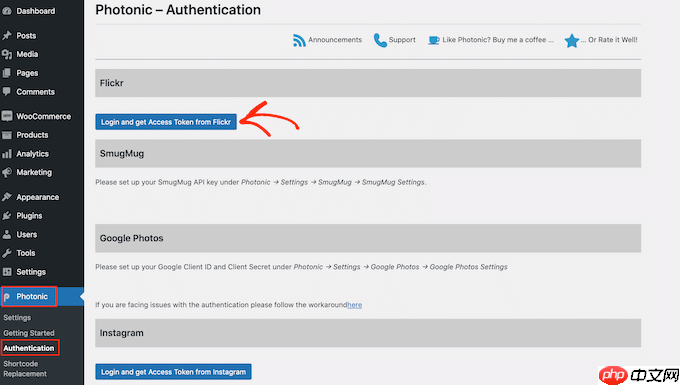
Task: Click the Photonic P logo icon
Action: 7,297
